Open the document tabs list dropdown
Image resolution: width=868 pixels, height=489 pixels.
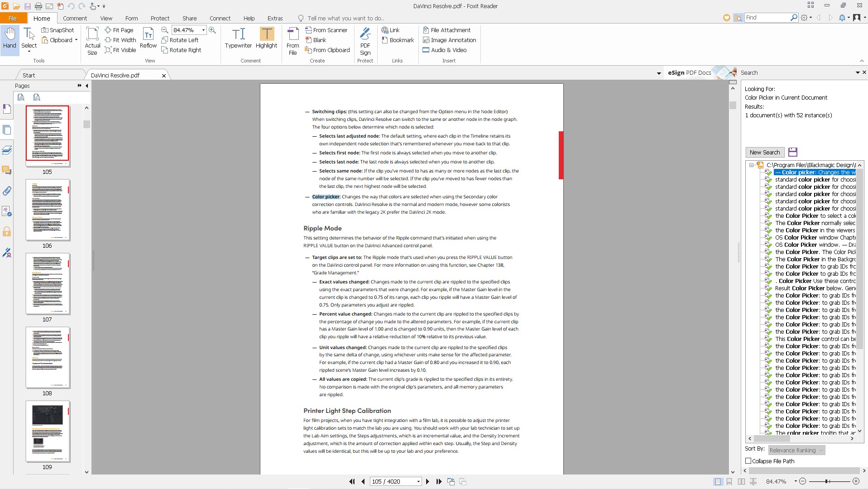pyautogui.click(x=659, y=73)
